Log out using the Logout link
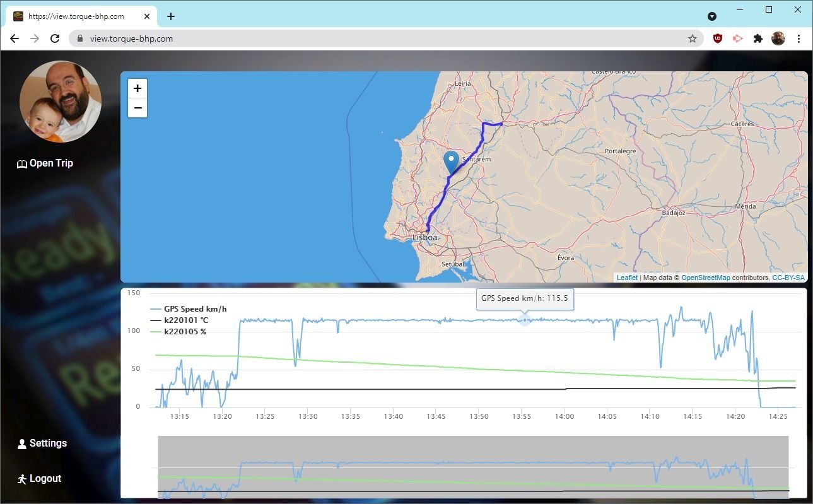This screenshot has height=504, width=813. [x=40, y=479]
